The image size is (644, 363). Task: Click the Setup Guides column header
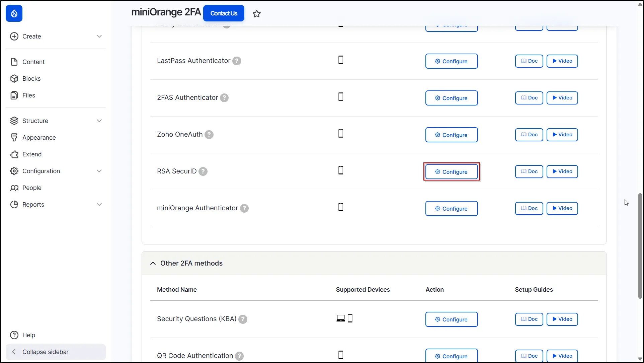point(534,290)
